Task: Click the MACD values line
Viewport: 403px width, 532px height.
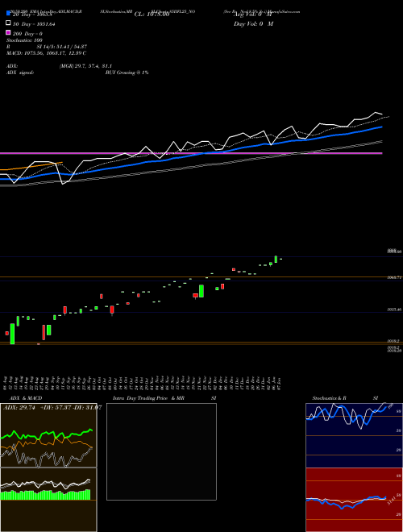Action: tap(46, 53)
